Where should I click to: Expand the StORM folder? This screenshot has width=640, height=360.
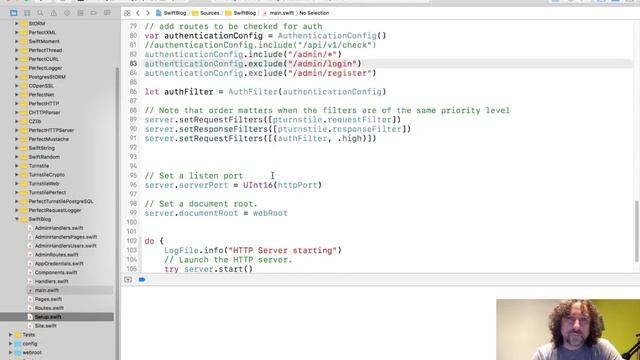tap(16, 24)
